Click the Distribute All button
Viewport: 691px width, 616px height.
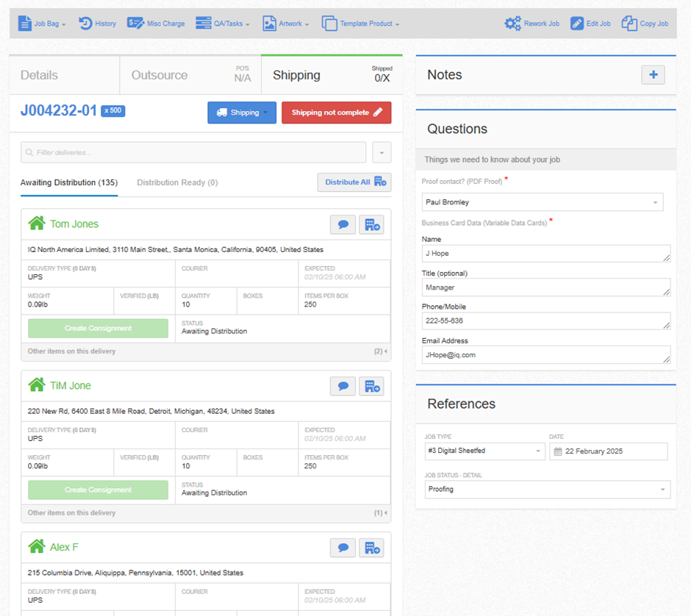(x=354, y=182)
